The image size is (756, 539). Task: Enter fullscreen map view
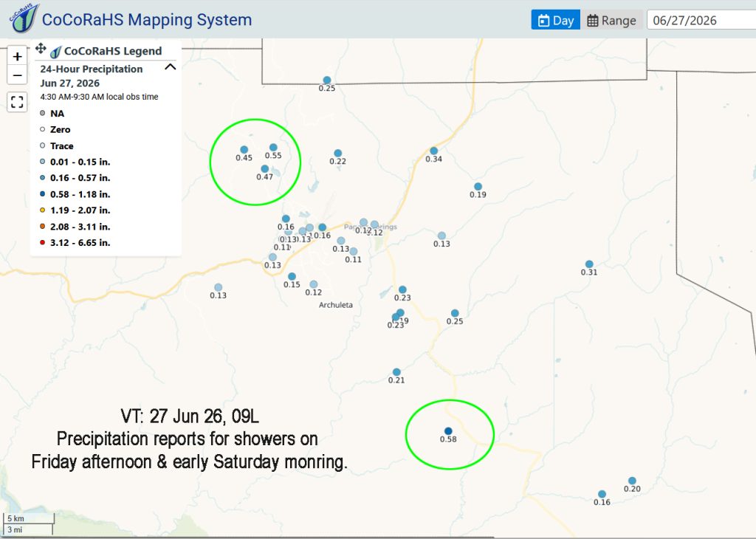click(17, 102)
